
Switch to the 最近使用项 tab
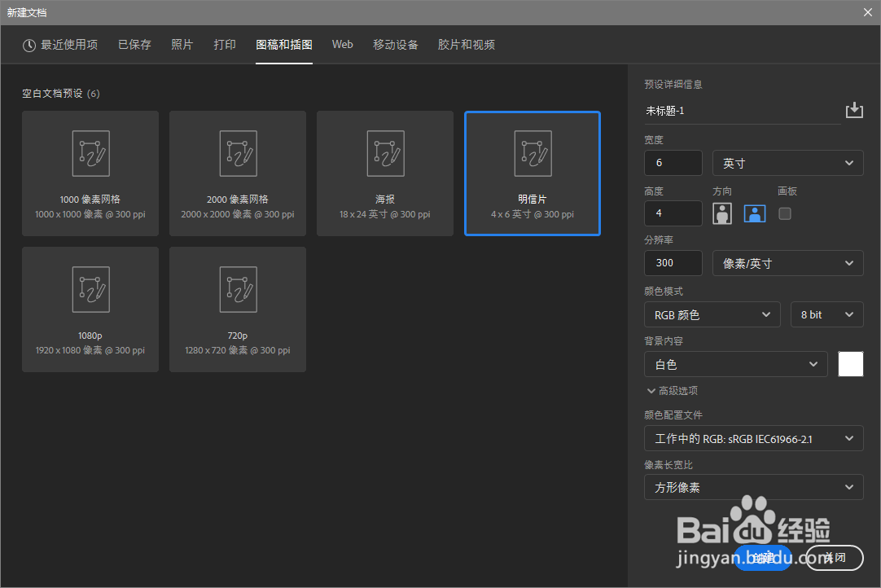point(60,45)
